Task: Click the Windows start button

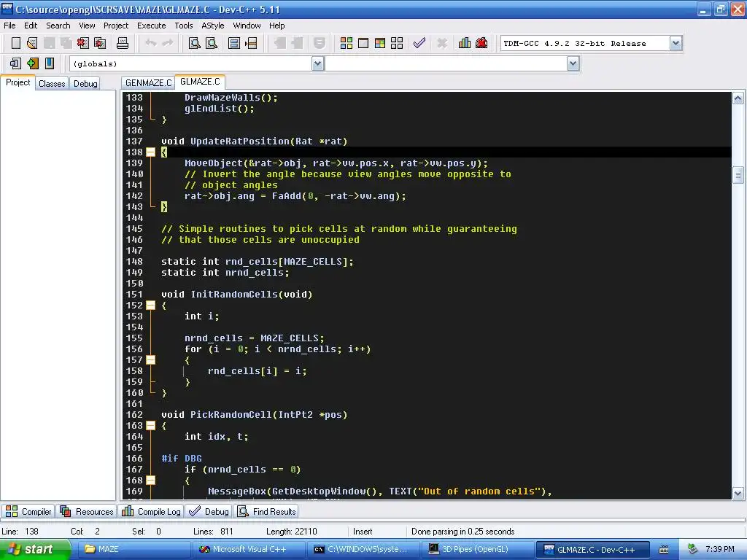Action: click(35, 550)
